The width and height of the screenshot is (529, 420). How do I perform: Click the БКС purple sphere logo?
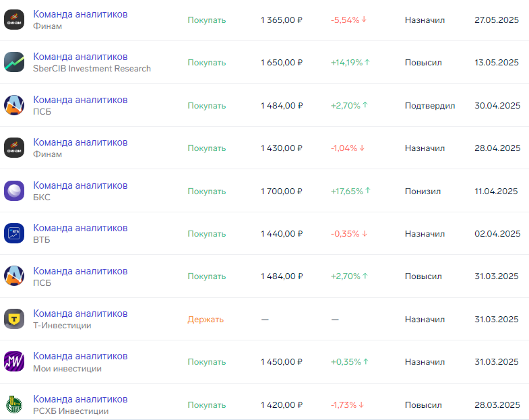click(x=14, y=191)
